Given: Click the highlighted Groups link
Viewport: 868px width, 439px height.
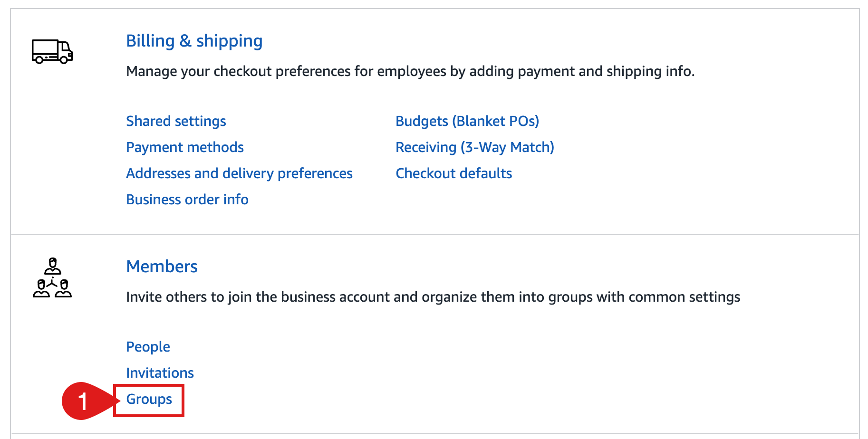Looking at the screenshot, I should point(149,399).
